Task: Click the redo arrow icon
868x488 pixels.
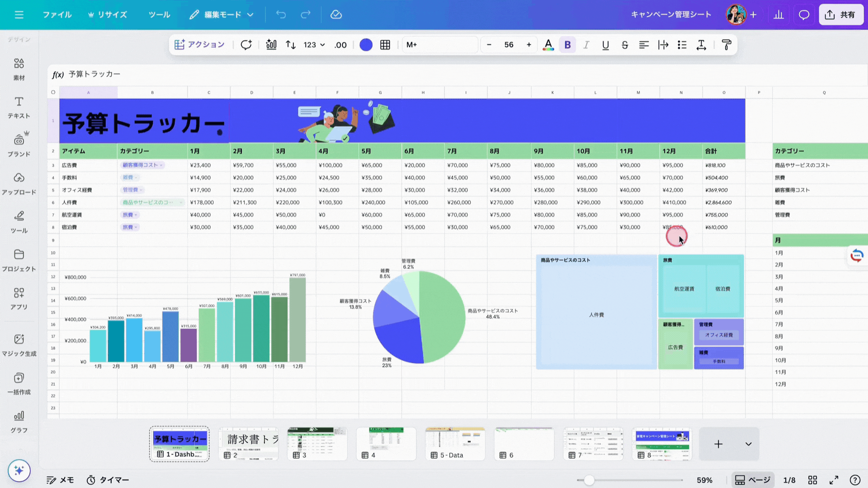Action: pyautogui.click(x=306, y=15)
